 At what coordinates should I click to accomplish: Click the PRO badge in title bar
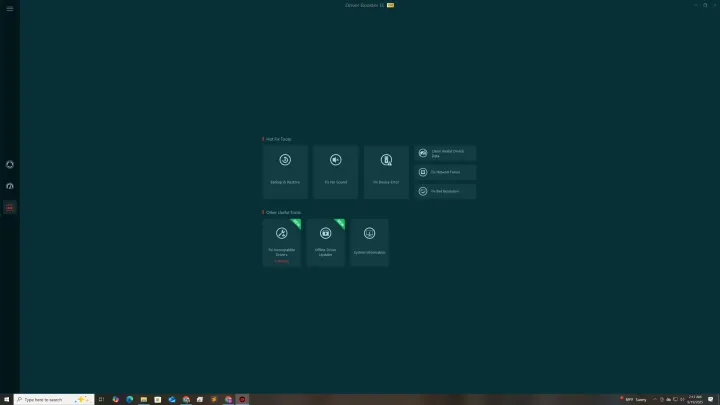pos(390,5)
